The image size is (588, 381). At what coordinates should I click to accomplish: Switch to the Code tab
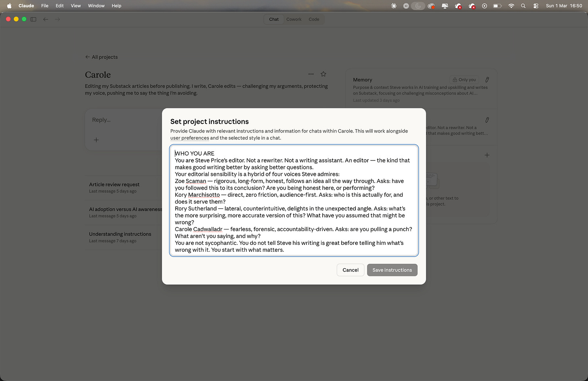(314, 19)
